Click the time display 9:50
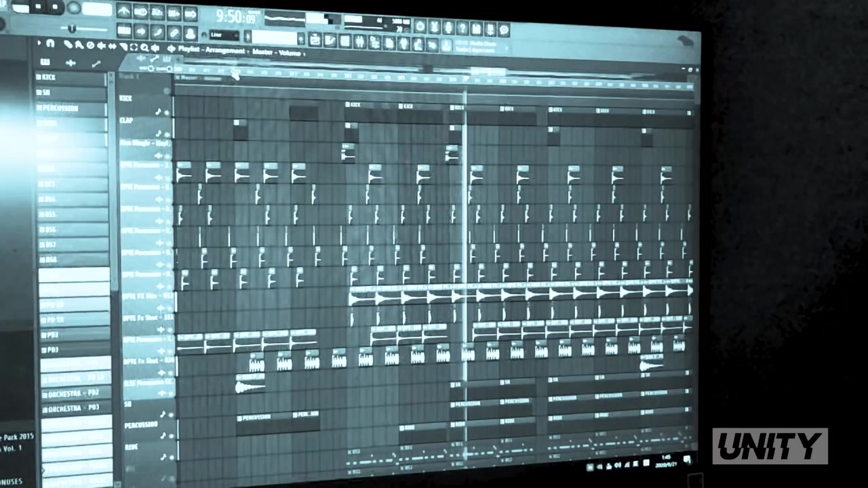 tap(235, 16)
